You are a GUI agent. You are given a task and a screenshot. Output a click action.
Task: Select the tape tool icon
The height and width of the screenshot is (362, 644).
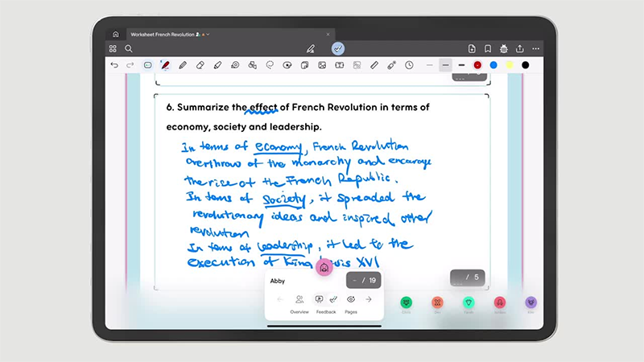(x=235, y=65)
